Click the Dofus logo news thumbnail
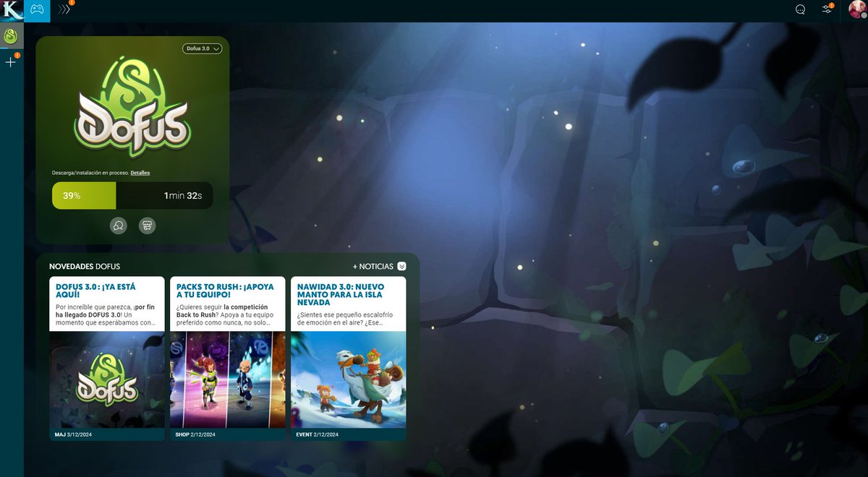 pyautogui.click(x=107, y=379)
